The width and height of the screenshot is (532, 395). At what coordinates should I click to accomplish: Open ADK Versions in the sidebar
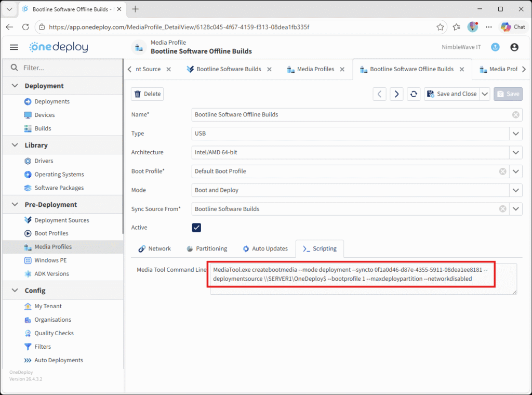51,274
